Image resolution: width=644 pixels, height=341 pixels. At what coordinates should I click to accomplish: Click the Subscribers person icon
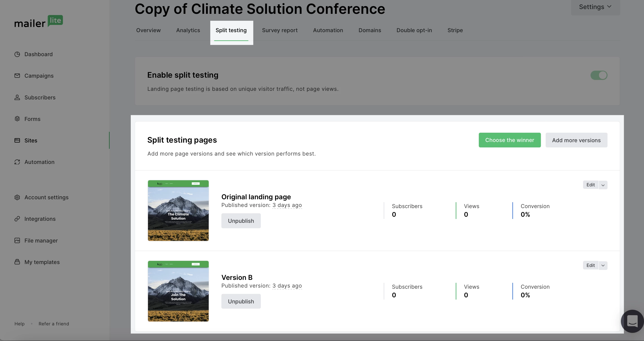coord(17,97)
